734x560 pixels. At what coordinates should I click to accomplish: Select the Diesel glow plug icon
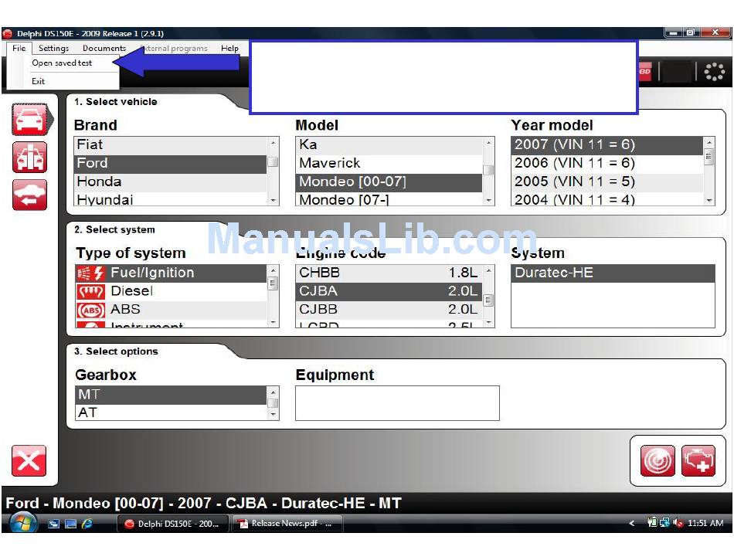(91, 291)
